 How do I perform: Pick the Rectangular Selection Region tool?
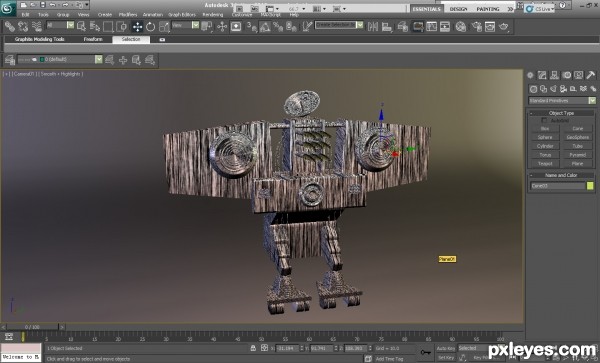pyautogui.click(x=108, y=26)
